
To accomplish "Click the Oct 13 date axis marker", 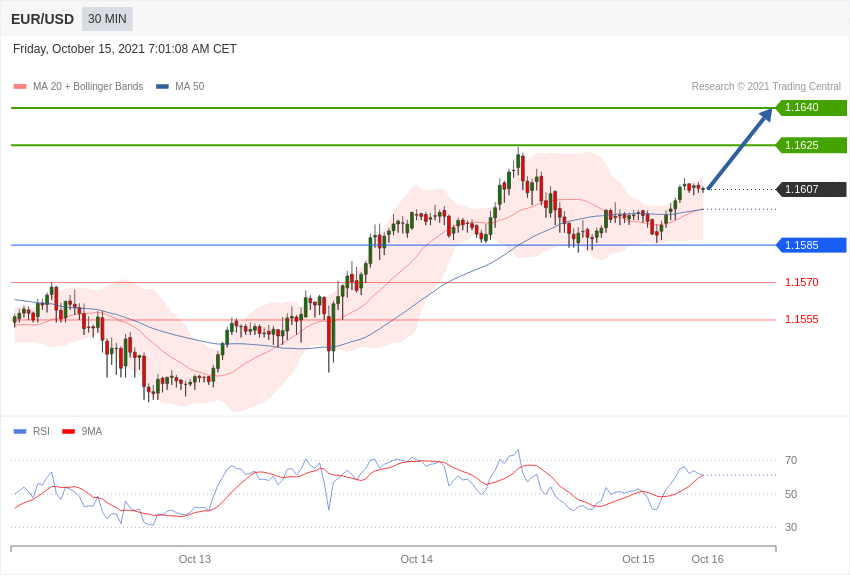I will tap(195, 559).
